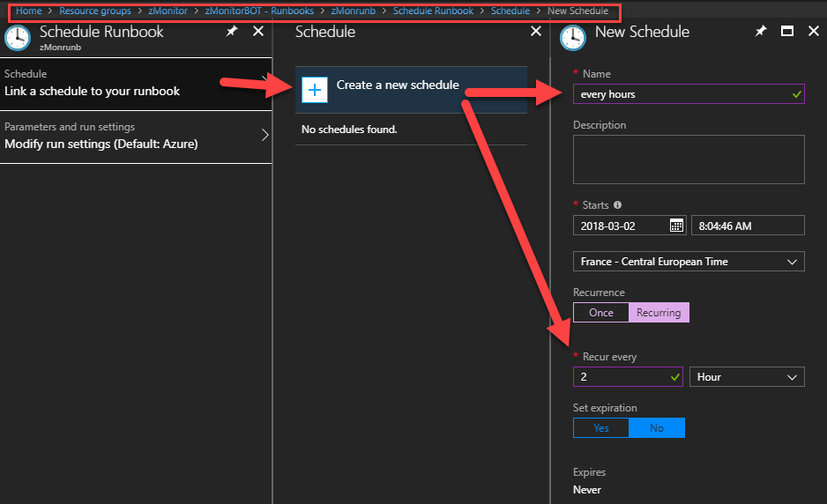Image resolution: width=827 pixels, height=504 pixels.
Task: Click the schedule Name input field
Action: (679, 94)
